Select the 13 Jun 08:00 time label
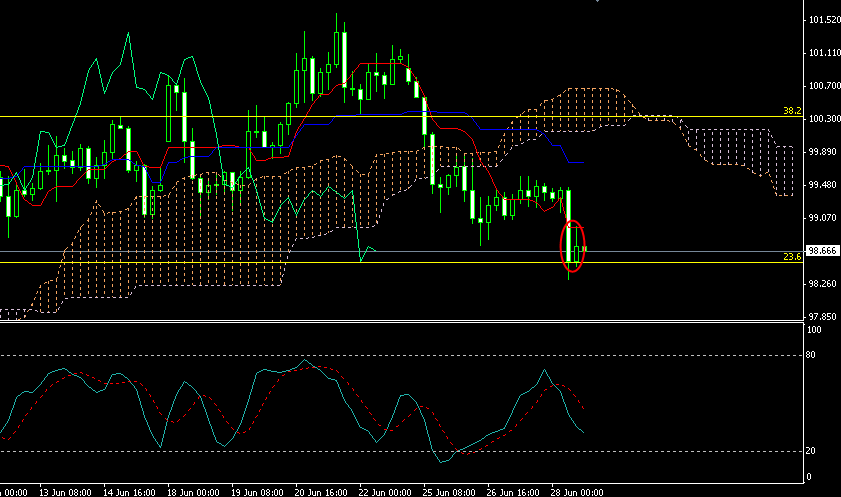The width and height of the screenshot is (841, 497). [x=65, y=492]
